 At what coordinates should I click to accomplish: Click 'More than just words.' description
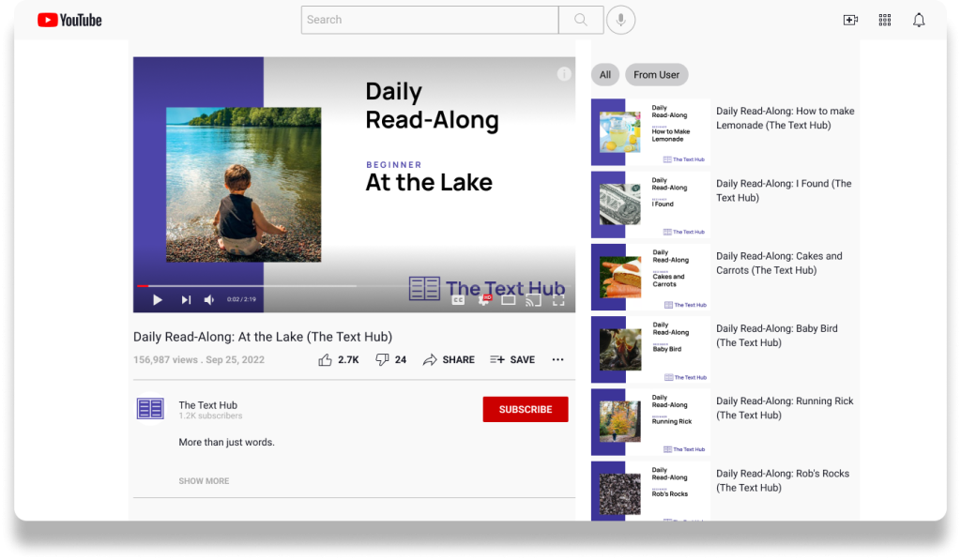227,443
